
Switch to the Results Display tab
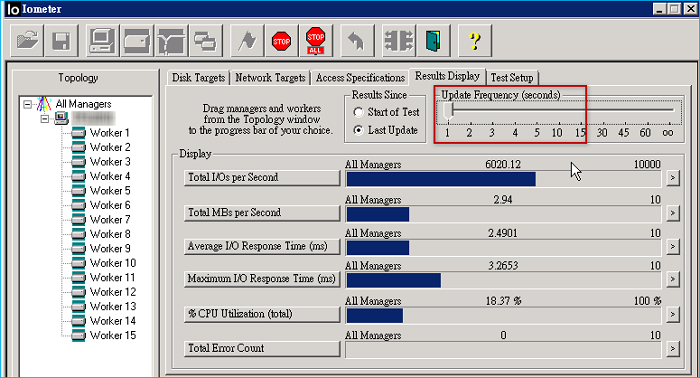coord(447,76)
